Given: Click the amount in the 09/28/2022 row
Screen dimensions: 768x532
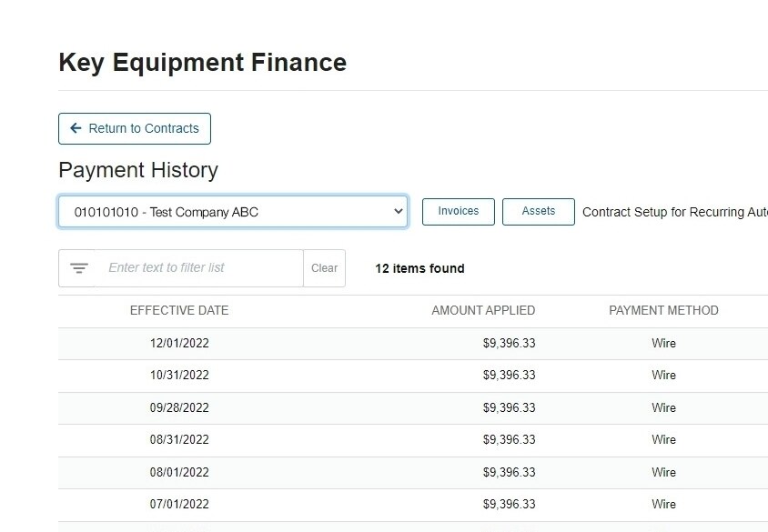Looking at the screenshot, I should (x=509, y=408).
